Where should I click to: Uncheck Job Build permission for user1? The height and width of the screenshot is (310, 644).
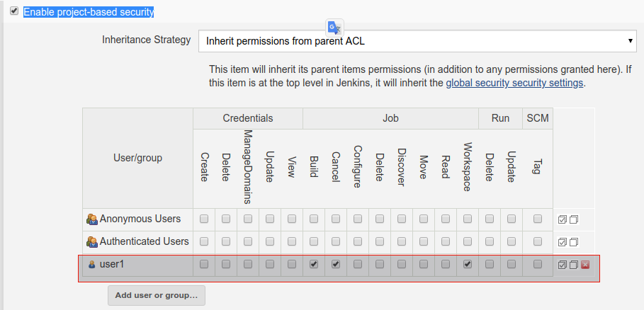(314, 265)
